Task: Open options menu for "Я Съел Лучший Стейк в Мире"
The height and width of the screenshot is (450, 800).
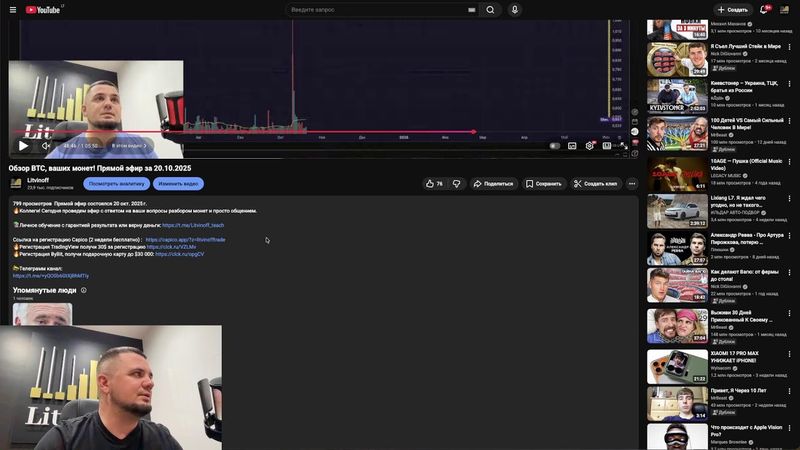Action: tap(792, 46)
